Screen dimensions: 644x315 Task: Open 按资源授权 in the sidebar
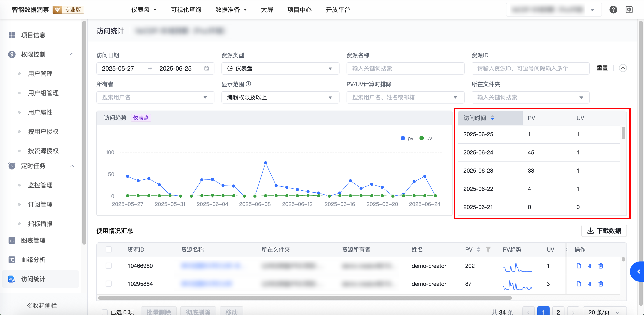coord(43,151)
